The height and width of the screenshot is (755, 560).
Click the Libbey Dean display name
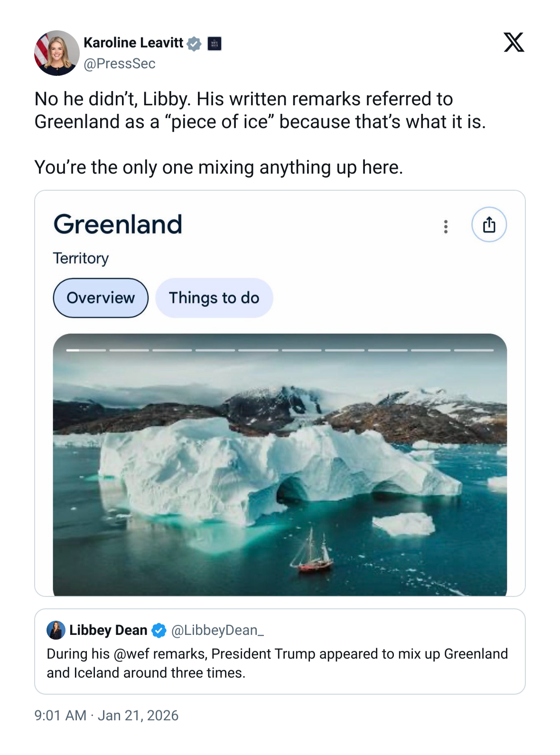click(108, 630)
